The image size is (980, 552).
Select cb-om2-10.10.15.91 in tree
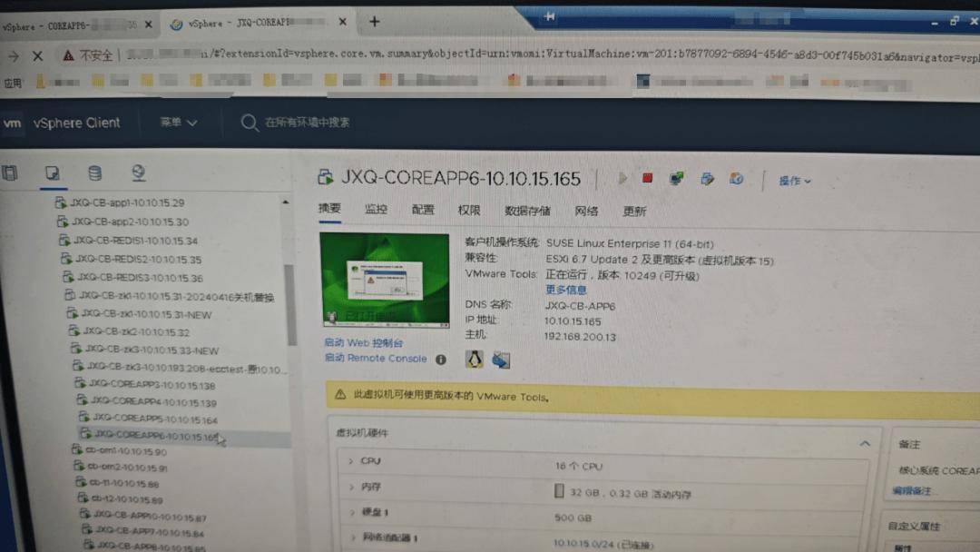coord(128,467)
